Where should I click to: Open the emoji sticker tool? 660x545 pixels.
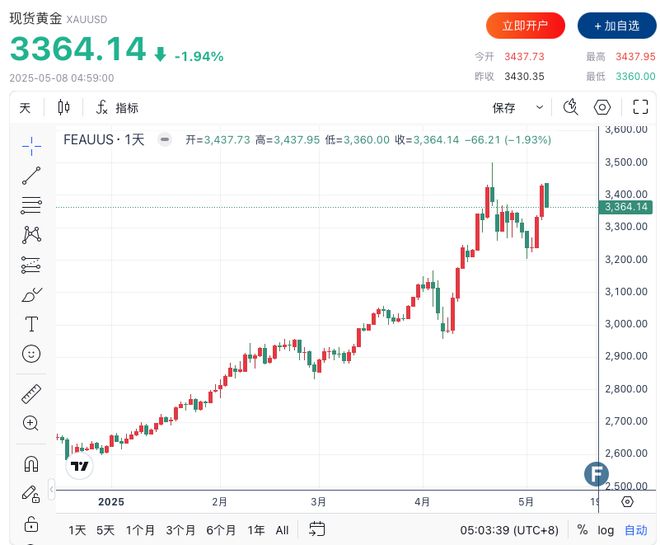(x=32, y=354)
